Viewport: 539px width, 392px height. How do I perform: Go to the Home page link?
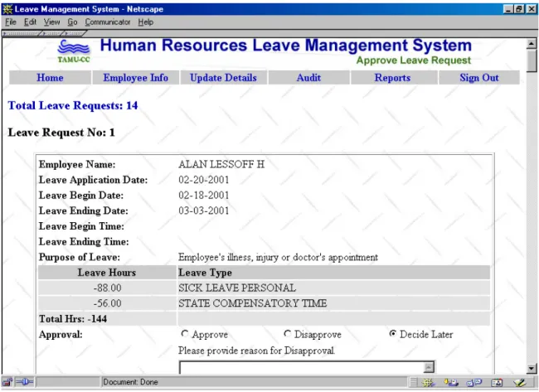(x=51, y=78)
